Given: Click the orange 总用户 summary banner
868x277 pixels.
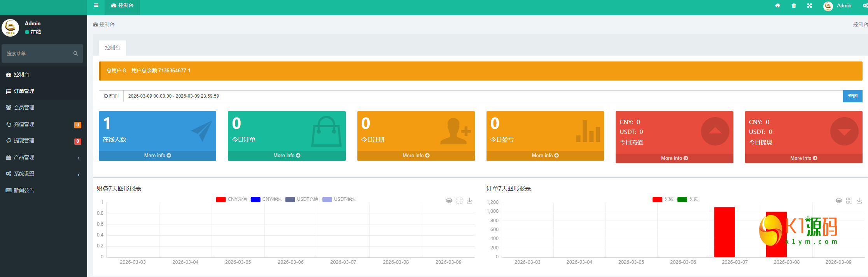Looking at the screenshot, I should [481, 71].
